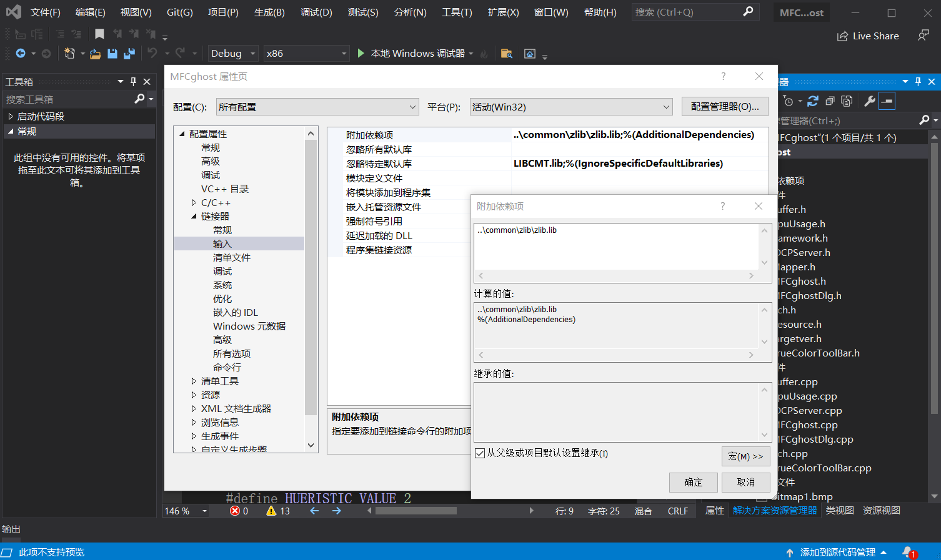Toggle inherit from parent or project defaults checkbox
This screenshot has width=941, height=560.
[480, 453]
